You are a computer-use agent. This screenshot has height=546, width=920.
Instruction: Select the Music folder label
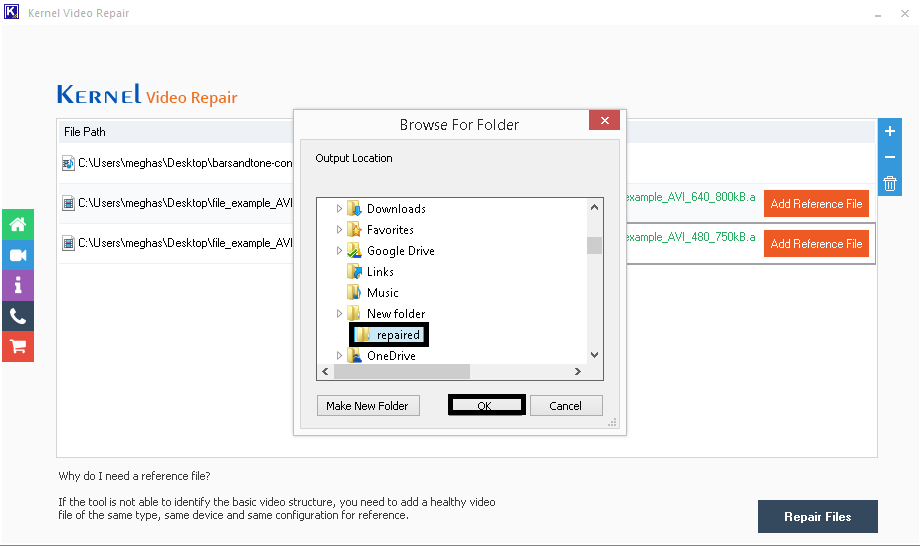pos(383,293)
